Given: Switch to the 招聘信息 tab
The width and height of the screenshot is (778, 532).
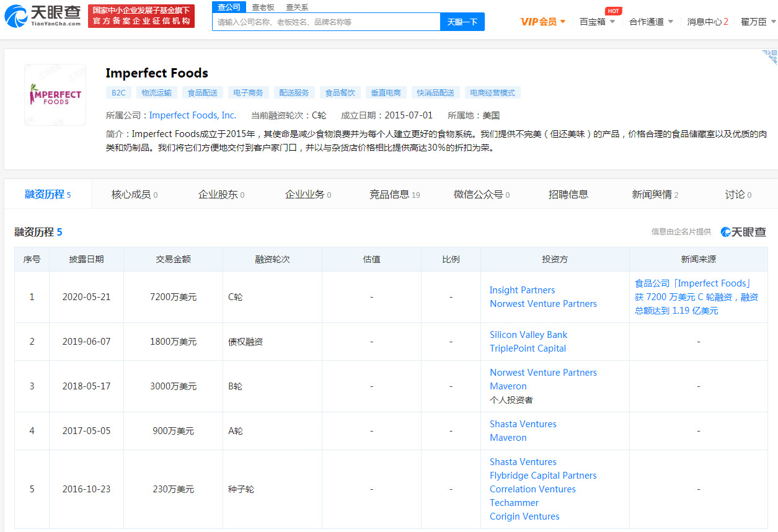Looking at the screenshot, I should point(568,195).
